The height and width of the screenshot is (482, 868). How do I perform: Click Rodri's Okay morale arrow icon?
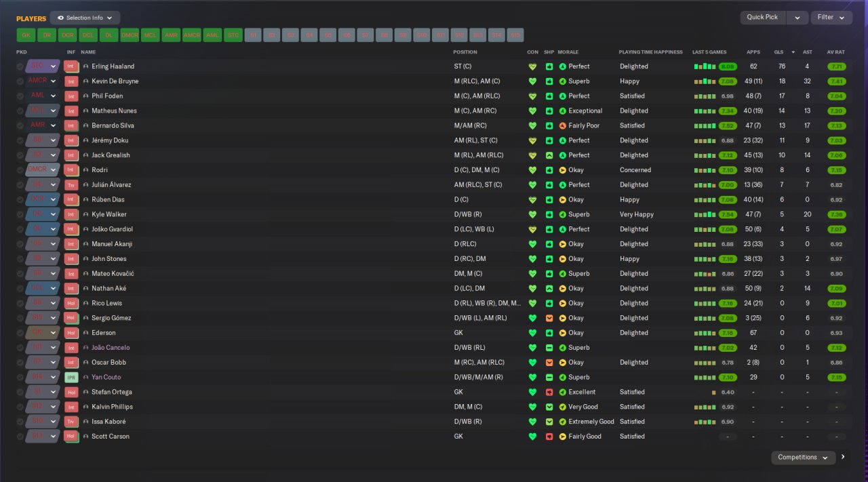point(562,170)
